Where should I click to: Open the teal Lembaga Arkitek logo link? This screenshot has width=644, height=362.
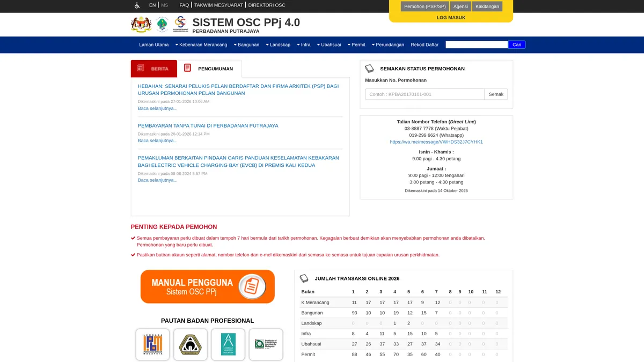point(228,344)
